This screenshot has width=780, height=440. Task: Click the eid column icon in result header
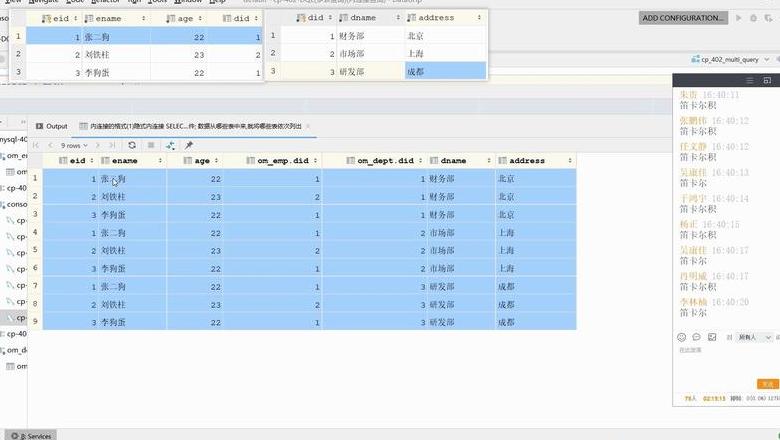(63, 161)
